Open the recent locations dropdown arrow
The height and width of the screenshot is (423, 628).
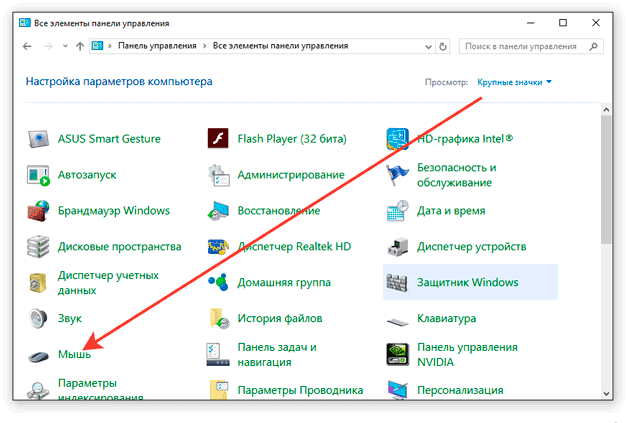pyautogui.click(x=65, y=46)
